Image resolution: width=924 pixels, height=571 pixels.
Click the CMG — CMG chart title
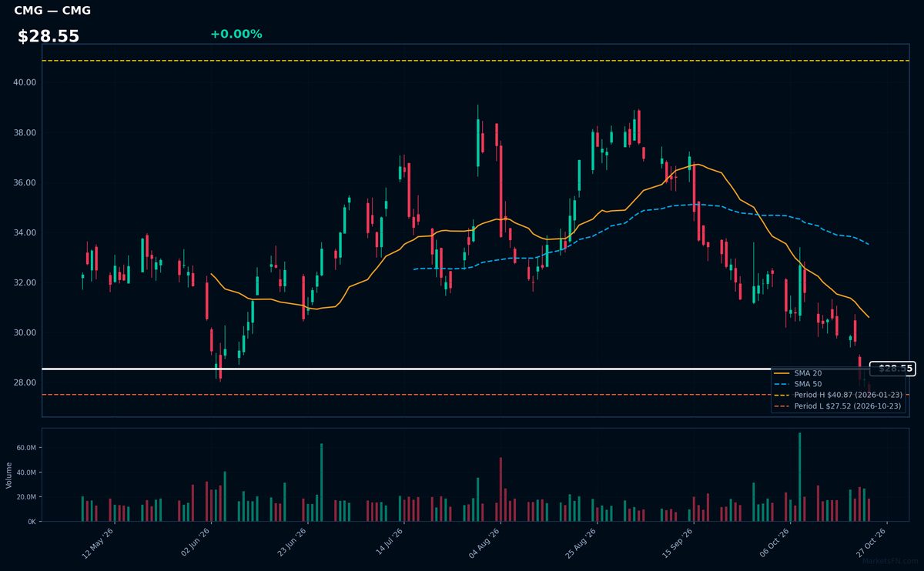click(x=52, y=11)
